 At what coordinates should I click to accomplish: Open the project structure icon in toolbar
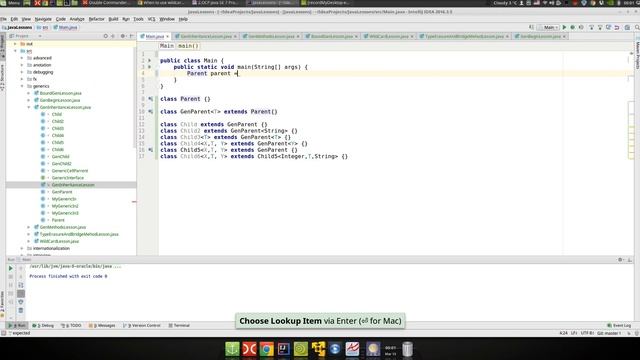[x=627, y=27]
